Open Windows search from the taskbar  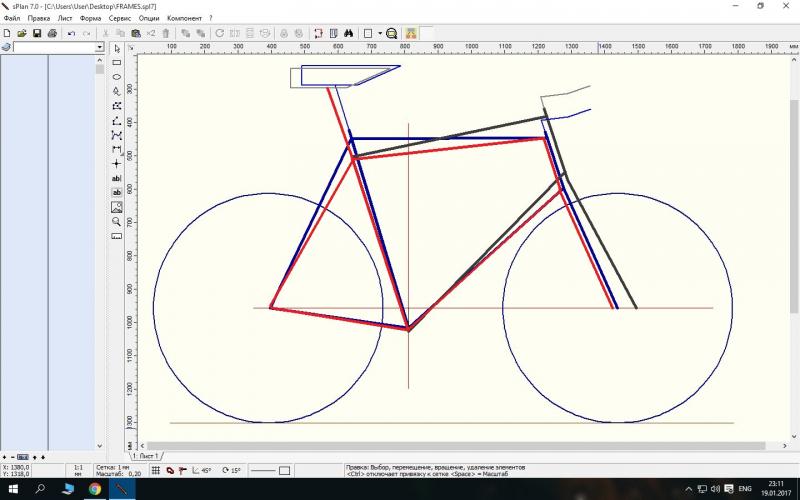point(40,489)
